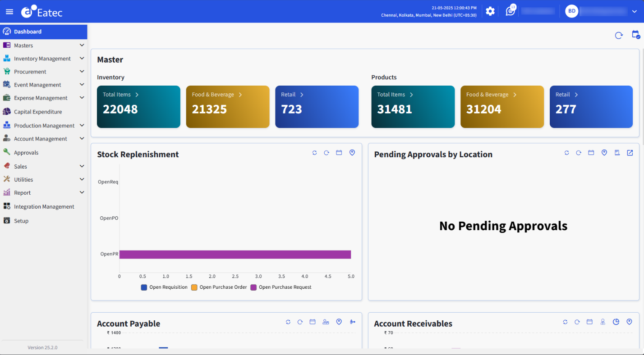
Task: Open the settings gear in header
Action: [490, 11]
